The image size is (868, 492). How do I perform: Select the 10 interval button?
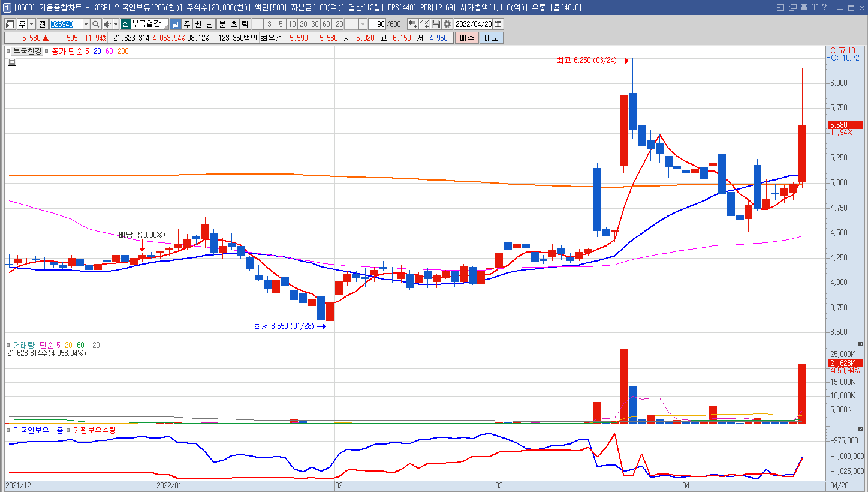pos(292,24)
